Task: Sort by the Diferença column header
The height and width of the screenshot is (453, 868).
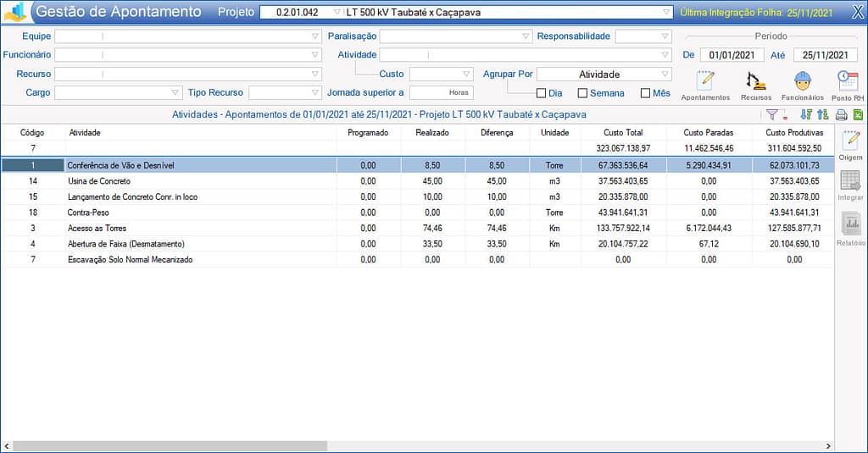Action: click(x=497, y=133)
